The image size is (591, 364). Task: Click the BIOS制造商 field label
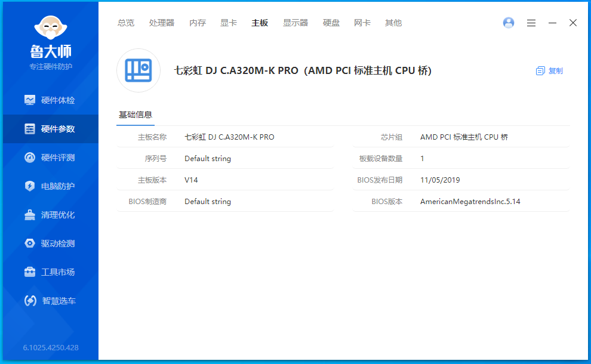coord(147,202)
